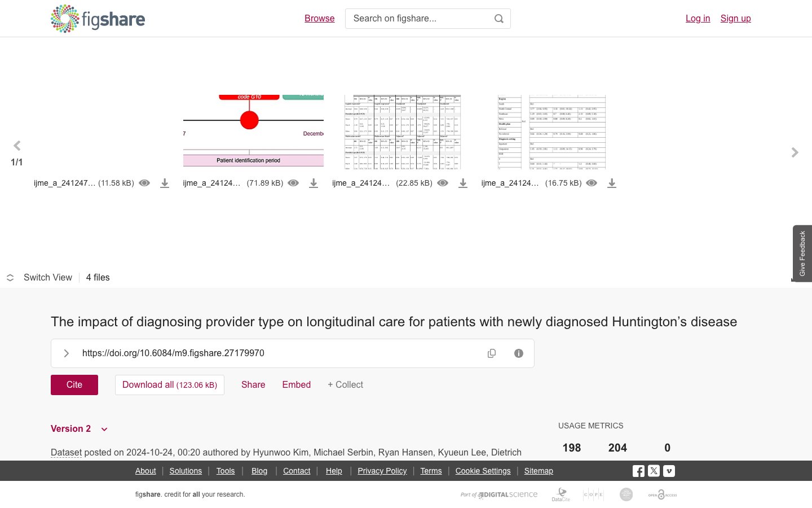The height and width of the screenshot is (508, 812).
Task: Open figshare Vimeo icon
Action: coord(669,471)
